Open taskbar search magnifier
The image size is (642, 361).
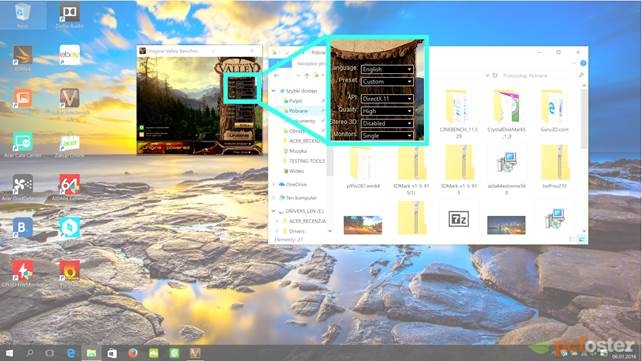coord(29,353)
